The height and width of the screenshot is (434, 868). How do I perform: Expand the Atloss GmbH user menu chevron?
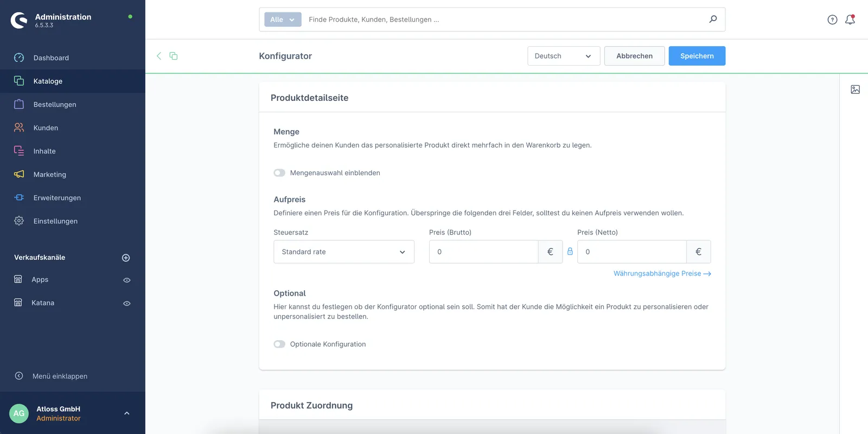(x=127, y=413)
